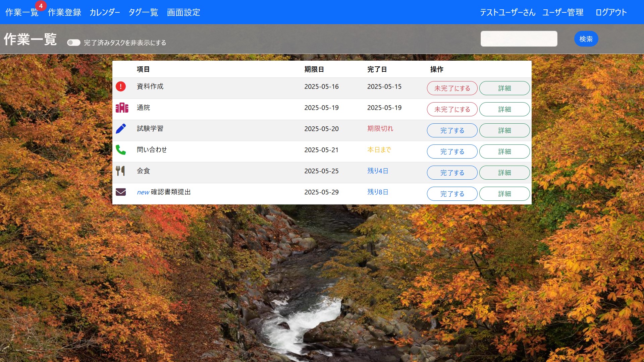Open 詳細 for the 会食 task
644x362 pixels.
pos(504,173)
